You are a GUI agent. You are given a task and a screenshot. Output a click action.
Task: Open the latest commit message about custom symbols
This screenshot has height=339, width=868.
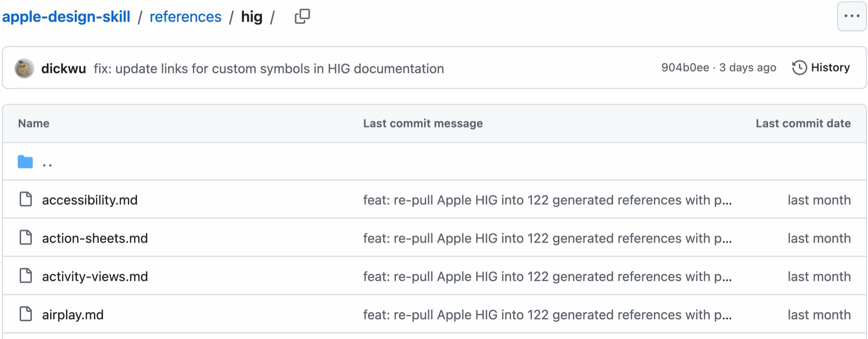click(269, 68)
